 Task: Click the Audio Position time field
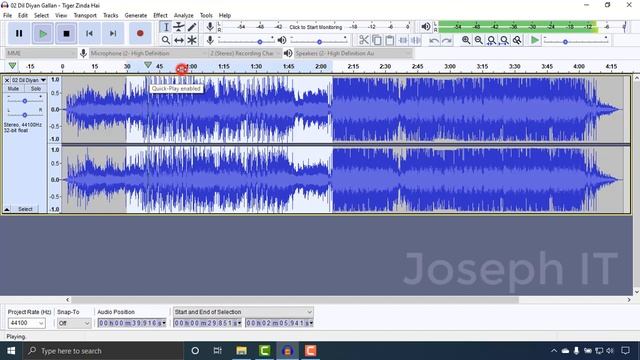[132, 323]
